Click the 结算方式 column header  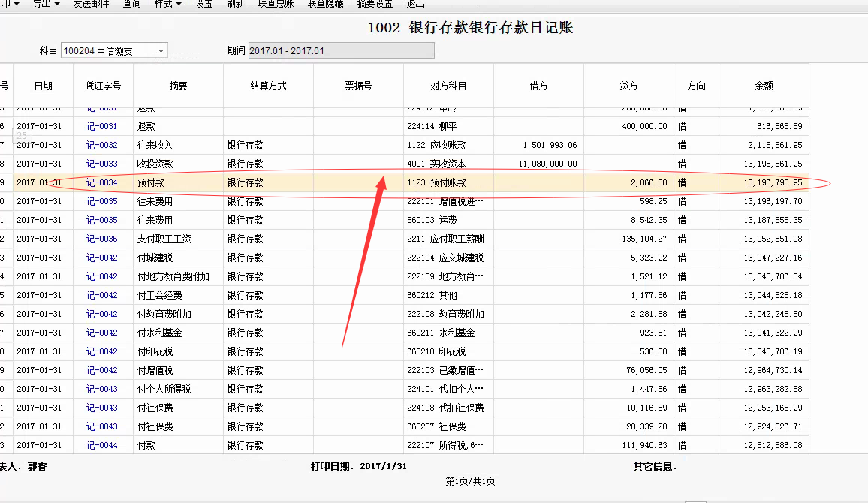tap(269, 86)
